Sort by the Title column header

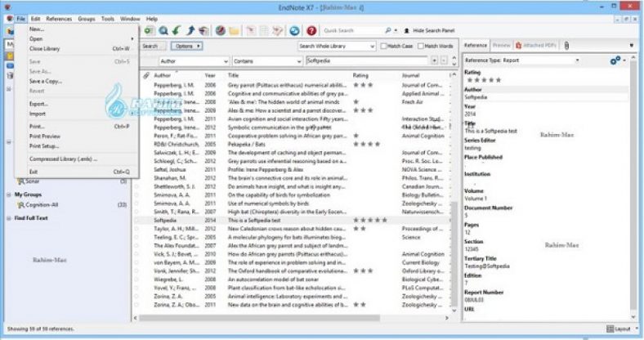[233, 75]
